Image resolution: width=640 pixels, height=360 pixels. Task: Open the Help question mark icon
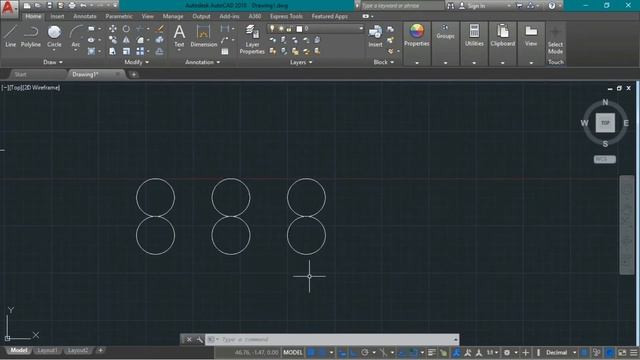[551, 6]
